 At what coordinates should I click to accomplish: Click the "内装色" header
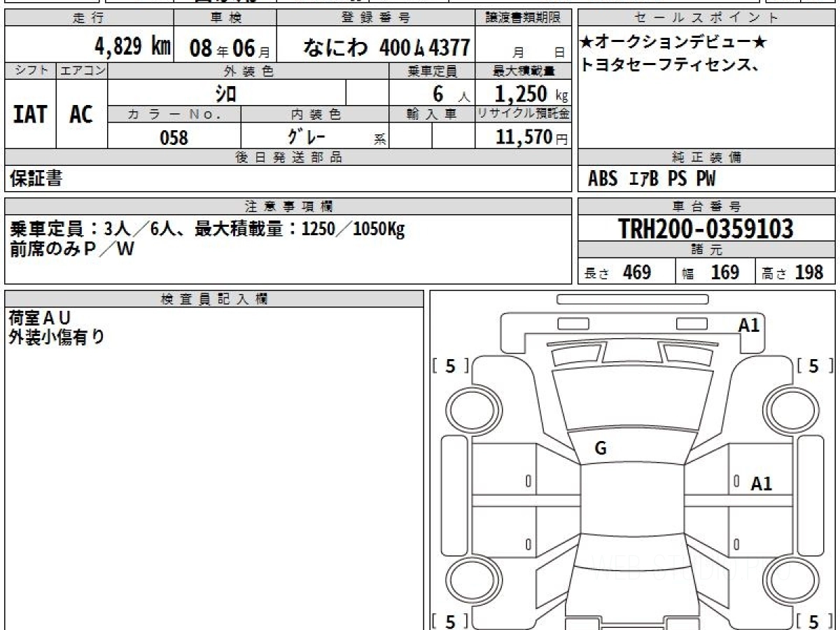pos(315,114)
